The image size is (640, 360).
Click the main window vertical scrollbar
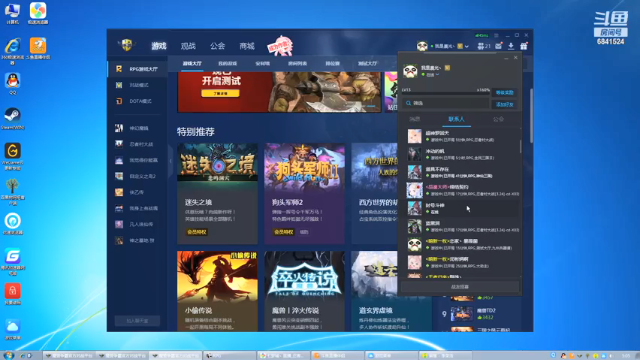[x=531, y=116]
